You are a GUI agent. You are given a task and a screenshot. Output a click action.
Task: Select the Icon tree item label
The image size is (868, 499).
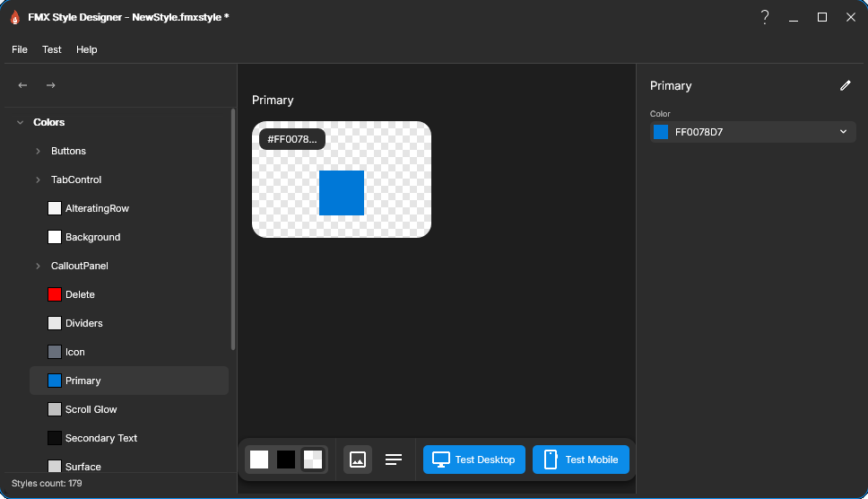[x=74, y=352]
